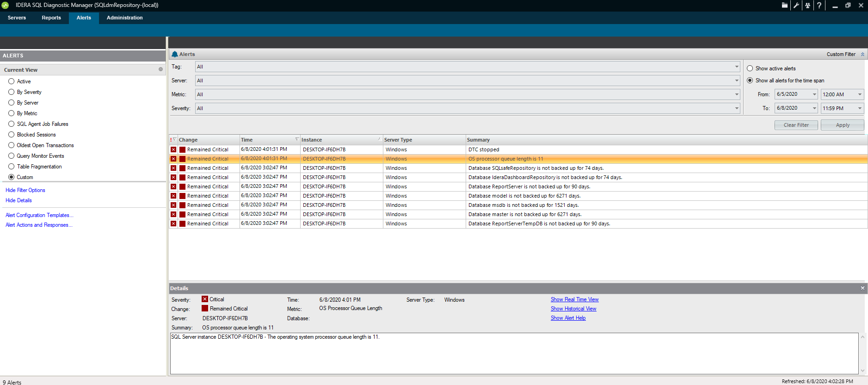Click Time column sort arrow
The width and height of the screenshot is (868, 385).
[297, 139]
